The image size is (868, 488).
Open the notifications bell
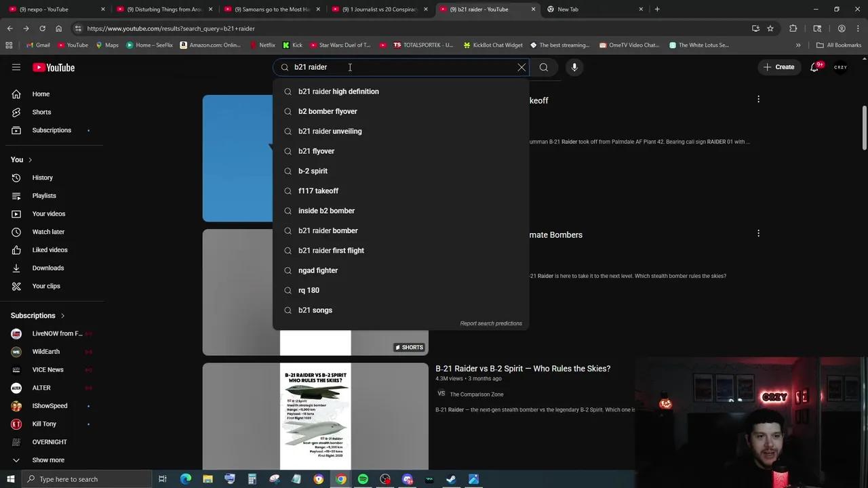tap(814, 67)
